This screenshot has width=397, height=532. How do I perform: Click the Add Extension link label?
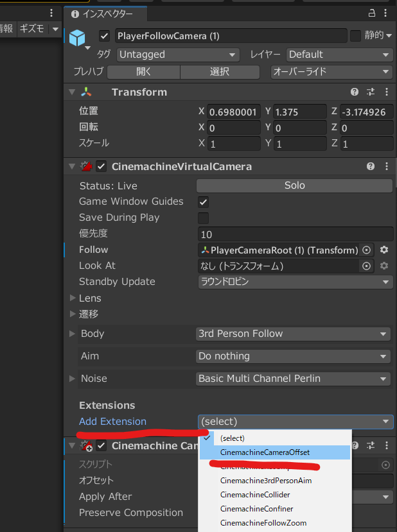(x=113, y=422)
